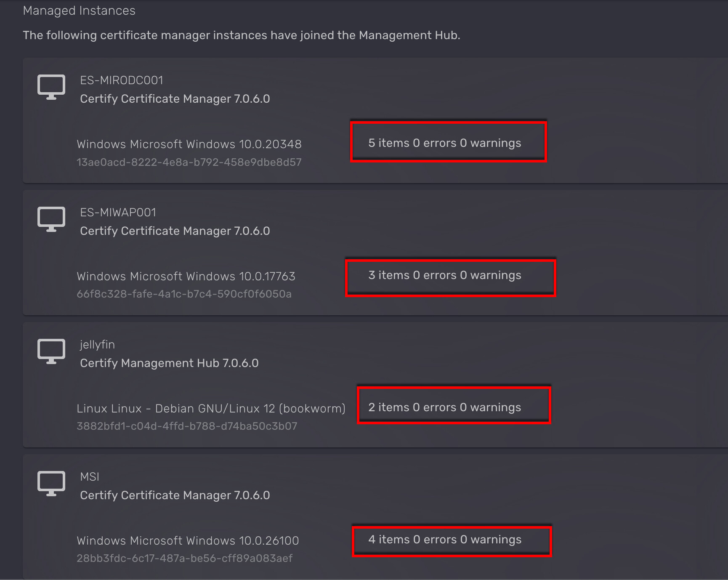Open the ES-MIRODC001 instance name

122,80
